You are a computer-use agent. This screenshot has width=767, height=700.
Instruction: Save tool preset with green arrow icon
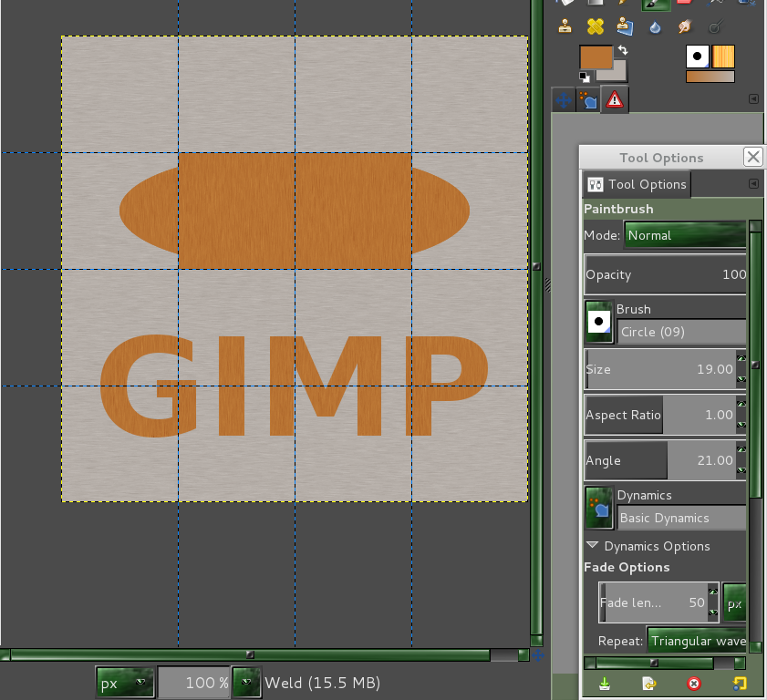click(x=605, y=684)
